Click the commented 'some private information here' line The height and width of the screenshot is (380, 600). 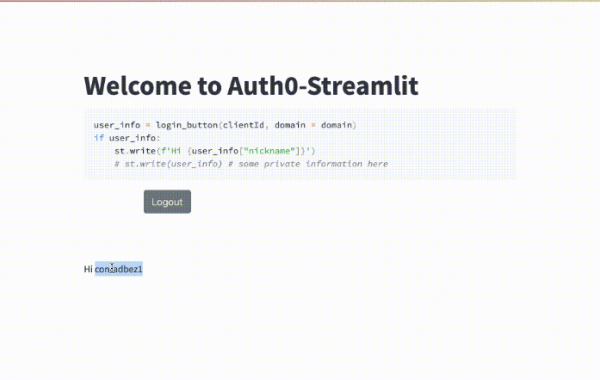(x=251, y=164)
